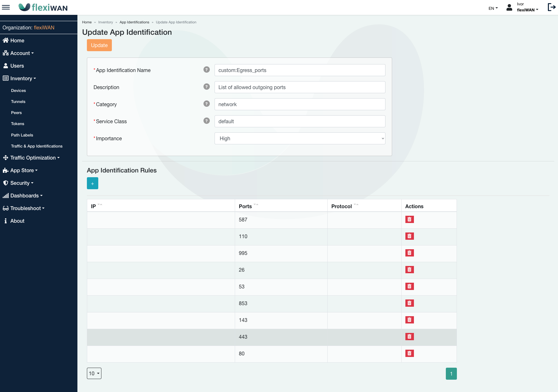
Task: Open Tunnels under Inventory
Action: 18,101
